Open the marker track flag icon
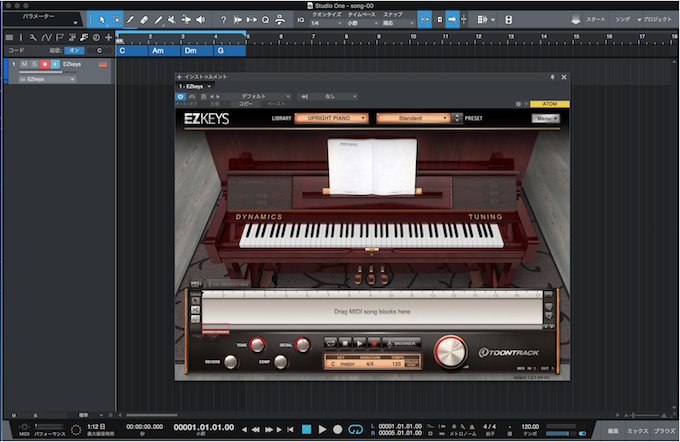 pos(59,38)
